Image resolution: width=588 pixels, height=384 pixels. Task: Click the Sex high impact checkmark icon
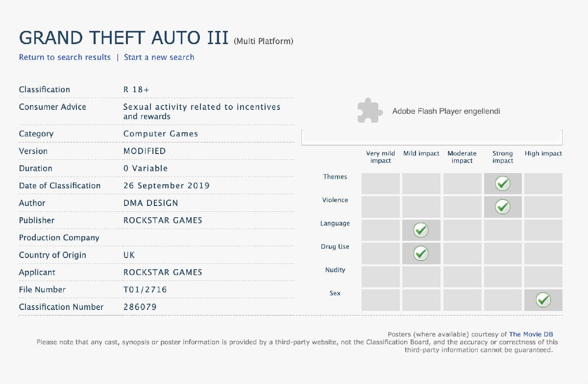pos(543,300)
